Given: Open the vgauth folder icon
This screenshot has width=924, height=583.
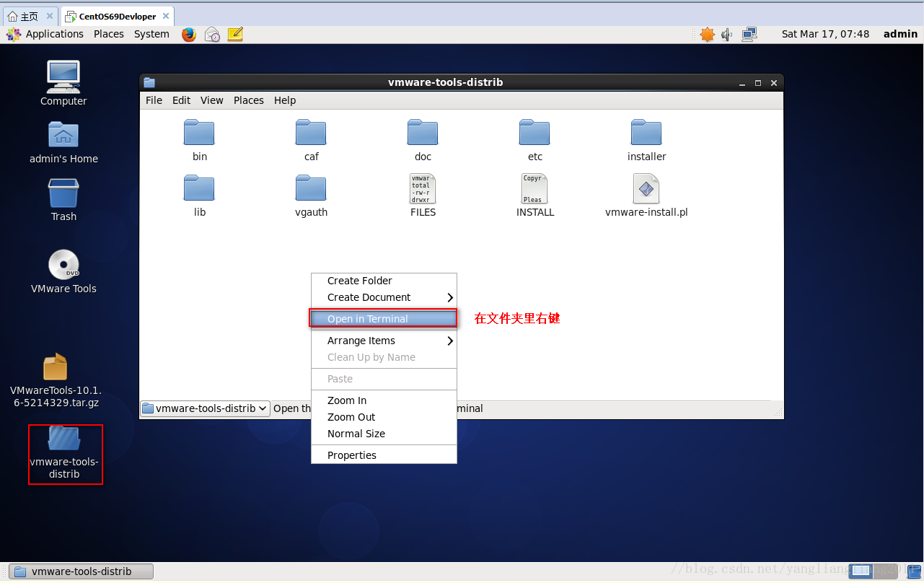Looking at the screenshot, I should point(311,188).
